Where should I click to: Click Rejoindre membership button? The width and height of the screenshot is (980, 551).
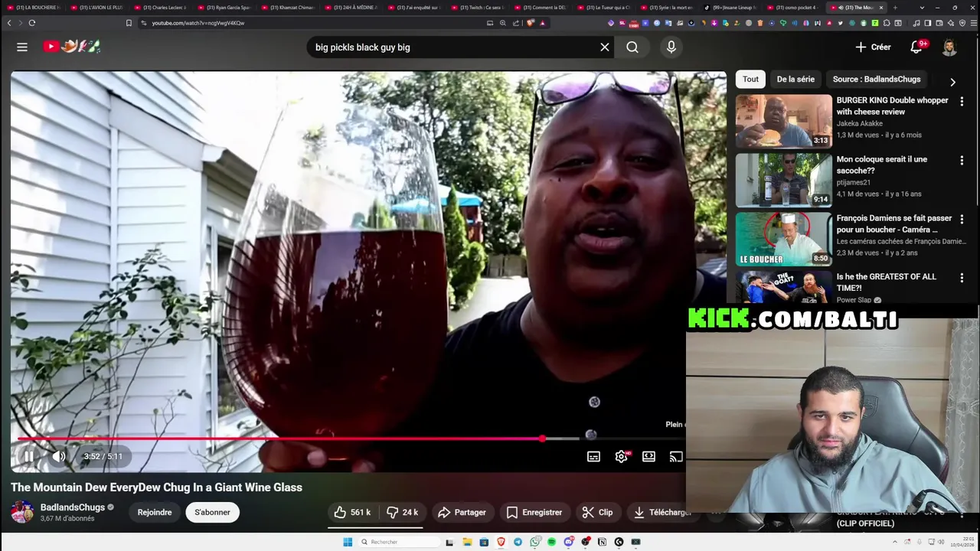point(155,512)
